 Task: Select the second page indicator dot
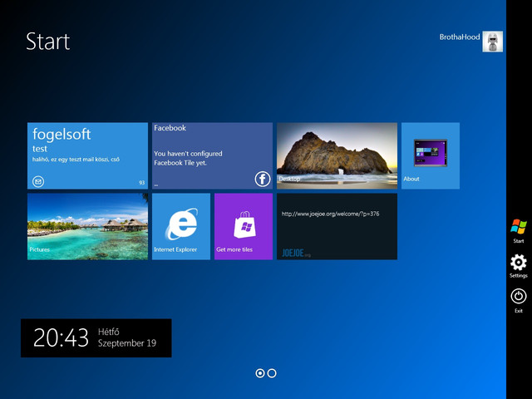(272, 373)
